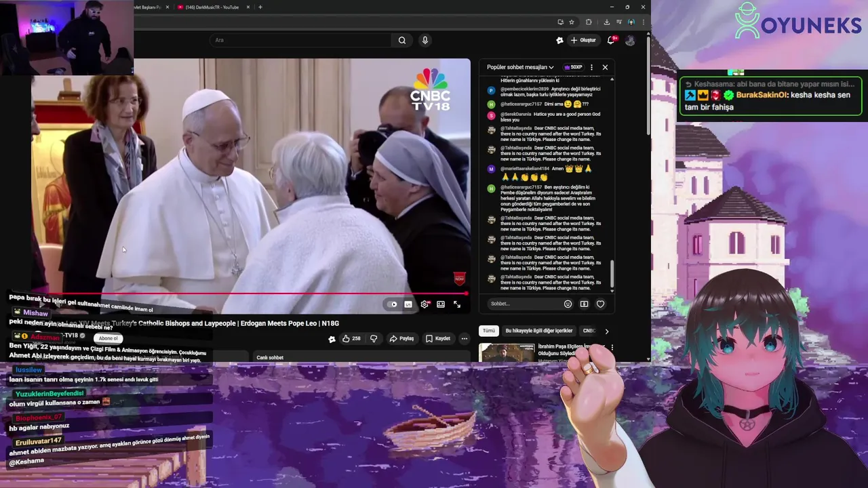Open the YouTube account avatar menu
This screenshot has height=488, width=868.
630,40
